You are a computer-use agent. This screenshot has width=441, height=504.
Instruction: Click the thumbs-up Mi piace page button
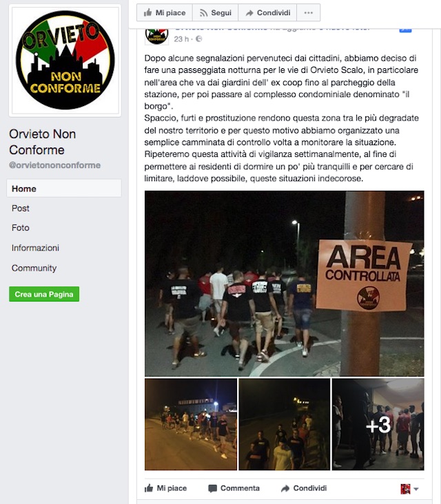165,13
